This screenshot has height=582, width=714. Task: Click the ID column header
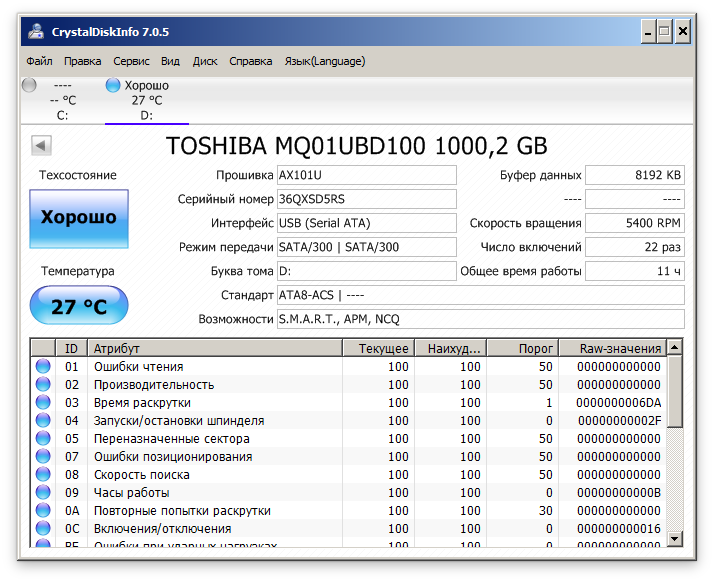coord(71,348)
